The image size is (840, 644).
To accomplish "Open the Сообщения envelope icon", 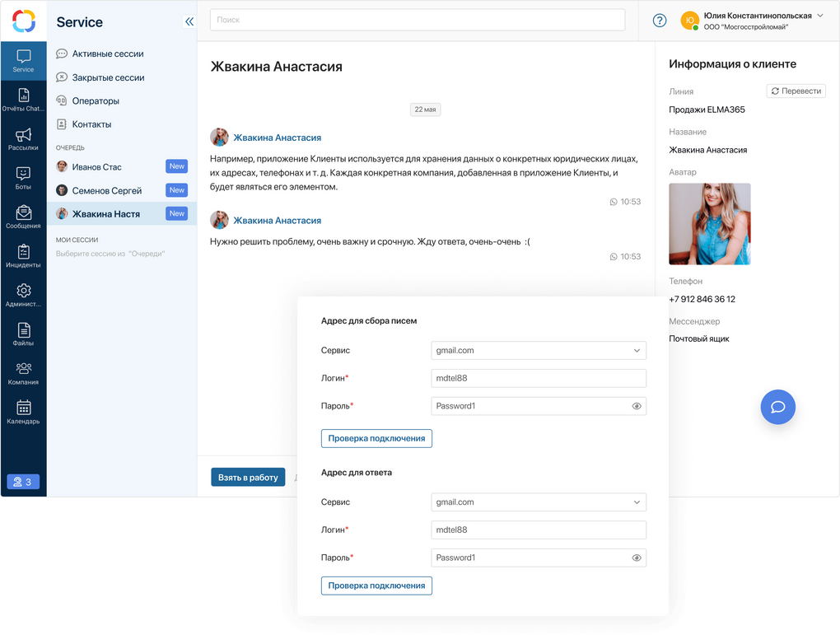I will [x=23, y=212].
